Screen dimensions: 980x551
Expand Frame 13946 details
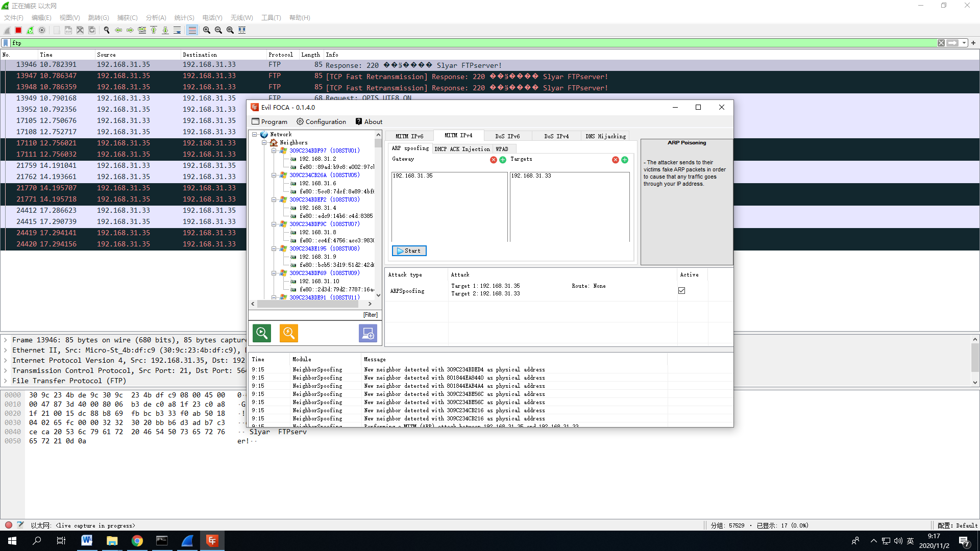tap(6, 340)
